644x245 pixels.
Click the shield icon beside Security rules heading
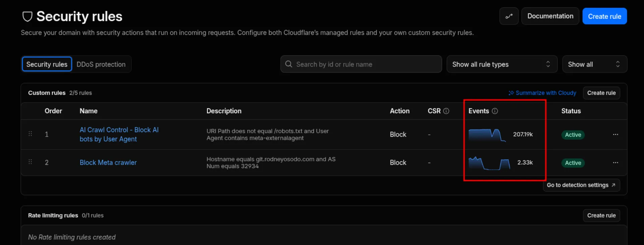[x=27, y=16]
